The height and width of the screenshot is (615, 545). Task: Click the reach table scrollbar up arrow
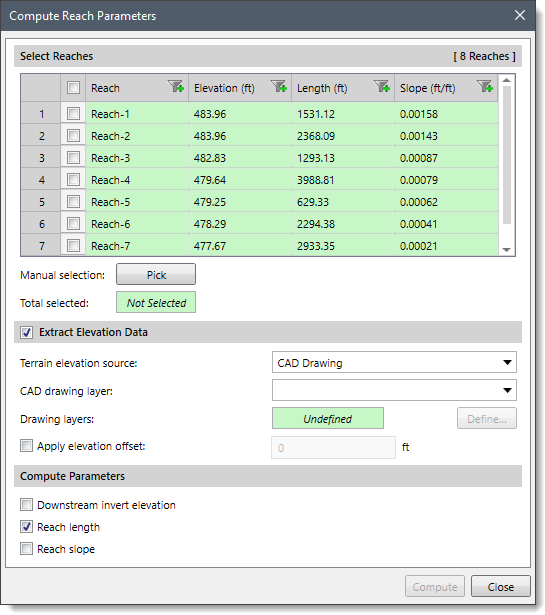point(507,80)
